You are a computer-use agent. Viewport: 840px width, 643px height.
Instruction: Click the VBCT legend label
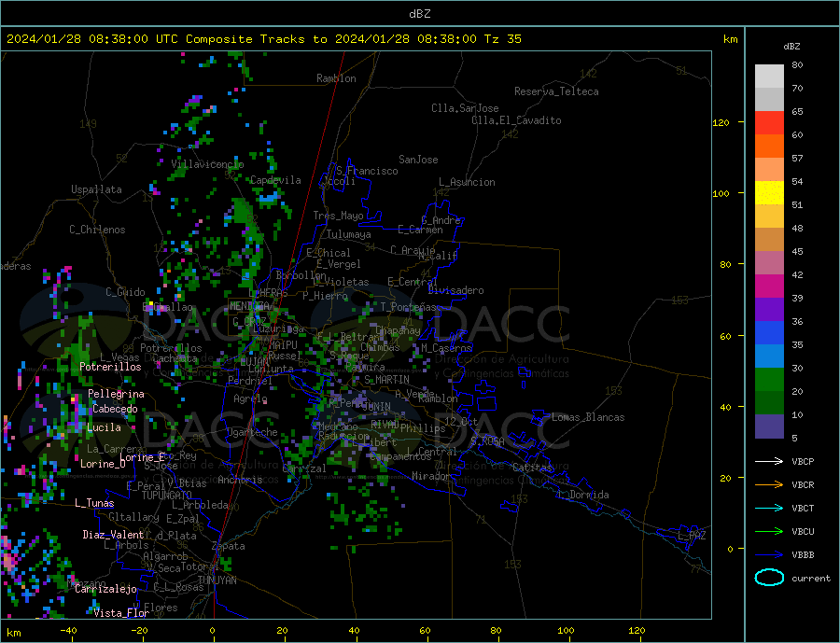(803, 508)
